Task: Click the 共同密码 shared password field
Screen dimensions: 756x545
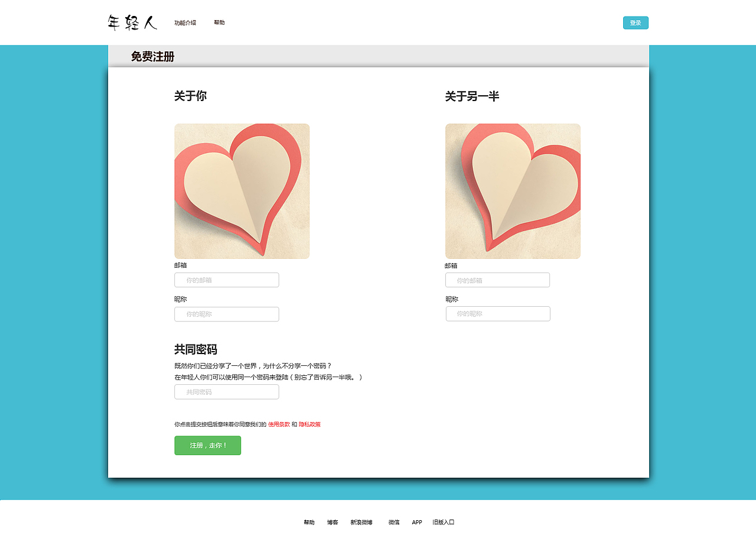Action: [226, 391]
